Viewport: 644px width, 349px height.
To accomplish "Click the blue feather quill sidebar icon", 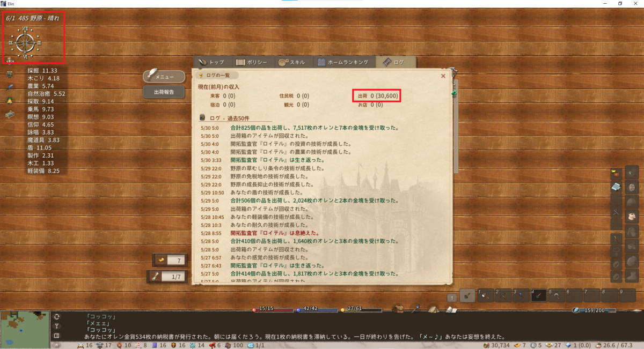I will tap(10, 87).
